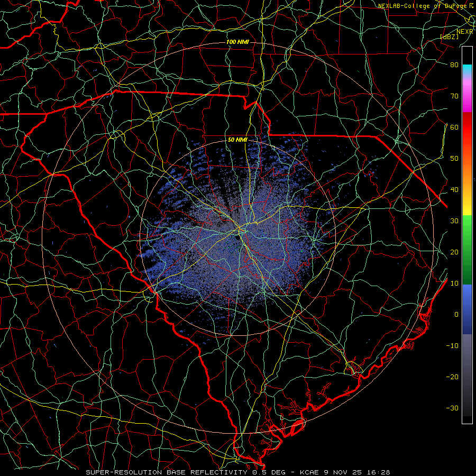Screen dimensions: 476x476
Task: Click the 40 value on the dBZ scale
Action: (x=454, y=190)
